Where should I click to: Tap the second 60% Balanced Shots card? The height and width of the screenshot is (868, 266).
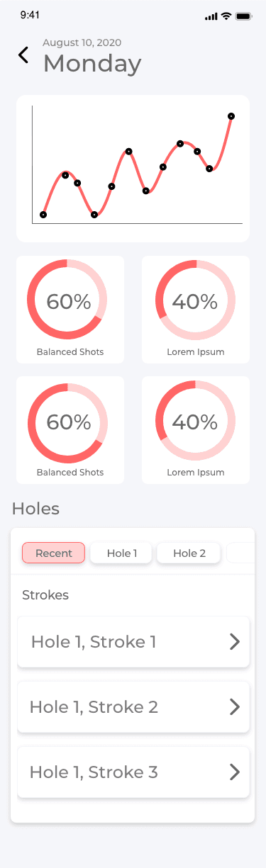coord(70,430)
